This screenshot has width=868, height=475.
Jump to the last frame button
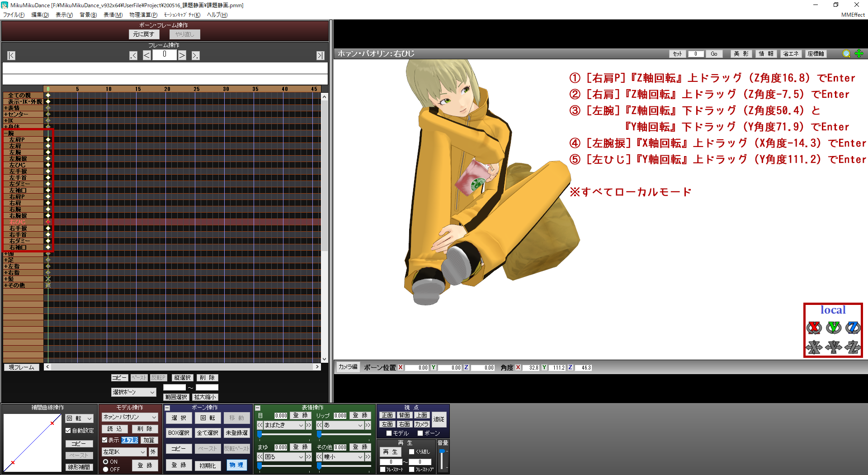click(x=320, y=56)
